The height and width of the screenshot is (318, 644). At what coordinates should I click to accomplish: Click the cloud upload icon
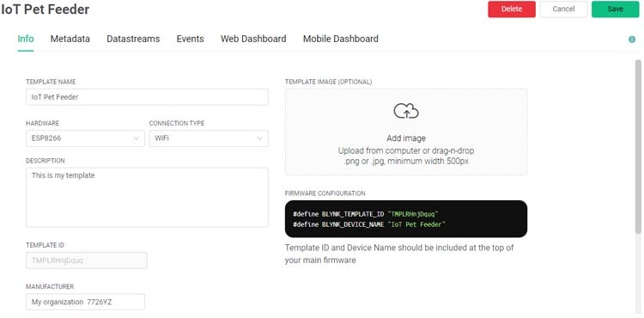point(406,111)
